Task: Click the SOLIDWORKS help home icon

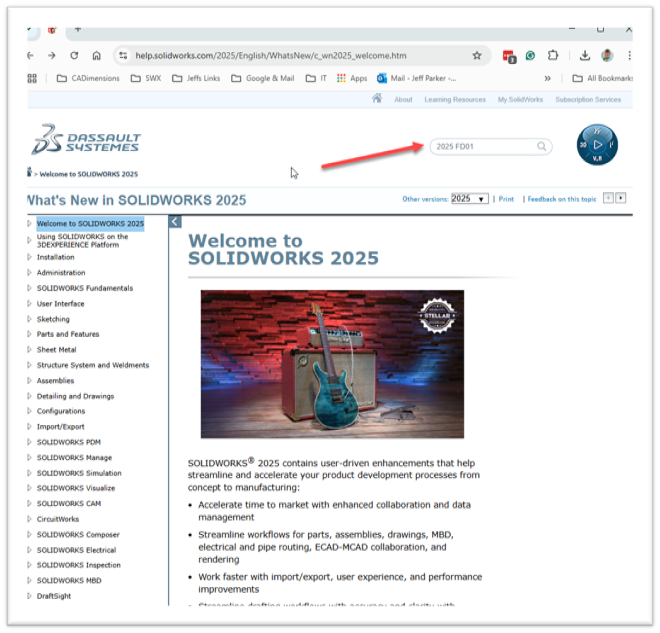Action: 377,98
